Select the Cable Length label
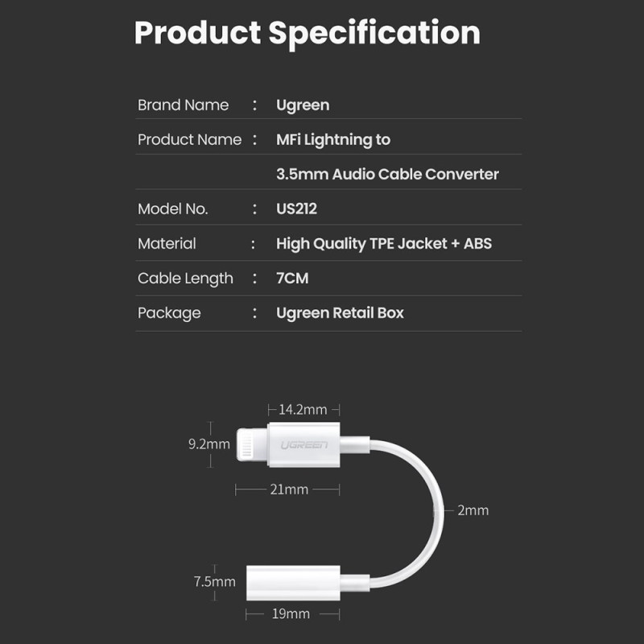This screenshot has height=644, width=644. tap(185, 278)
